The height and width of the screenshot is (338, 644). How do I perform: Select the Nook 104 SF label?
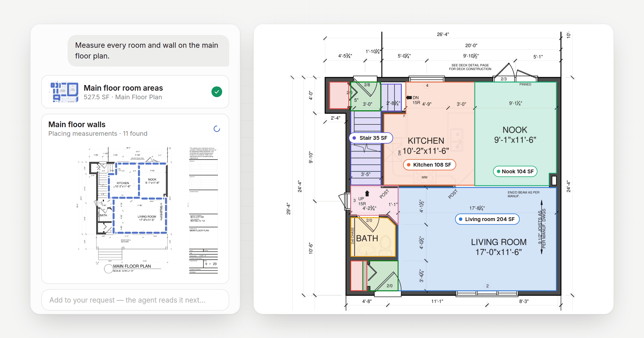click(x=515, y=171)
